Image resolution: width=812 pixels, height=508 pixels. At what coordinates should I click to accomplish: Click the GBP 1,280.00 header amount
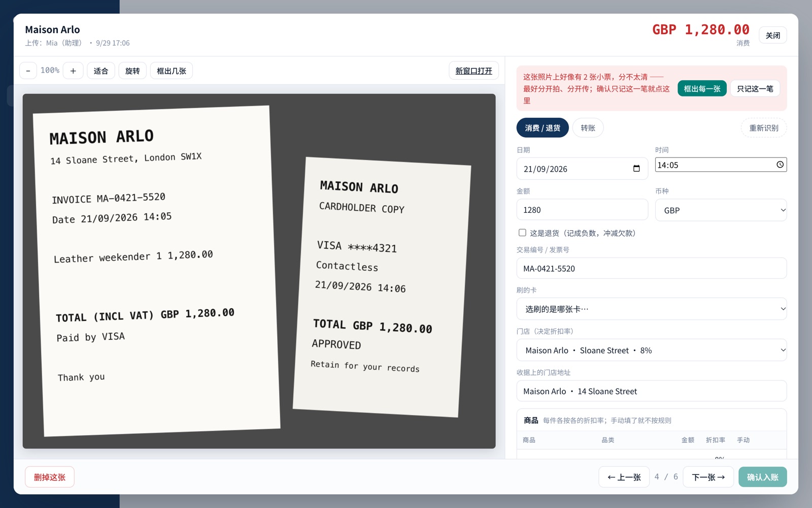pos(700,29)
